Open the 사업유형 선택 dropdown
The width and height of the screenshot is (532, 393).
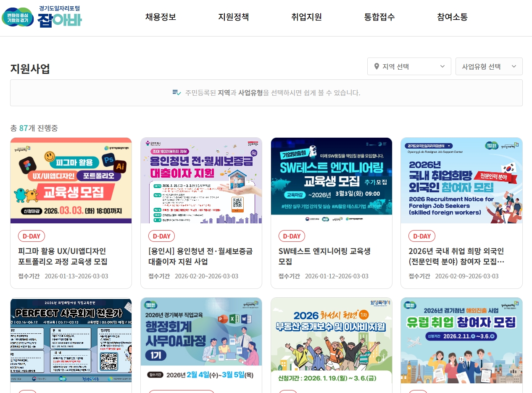[489, 66]
